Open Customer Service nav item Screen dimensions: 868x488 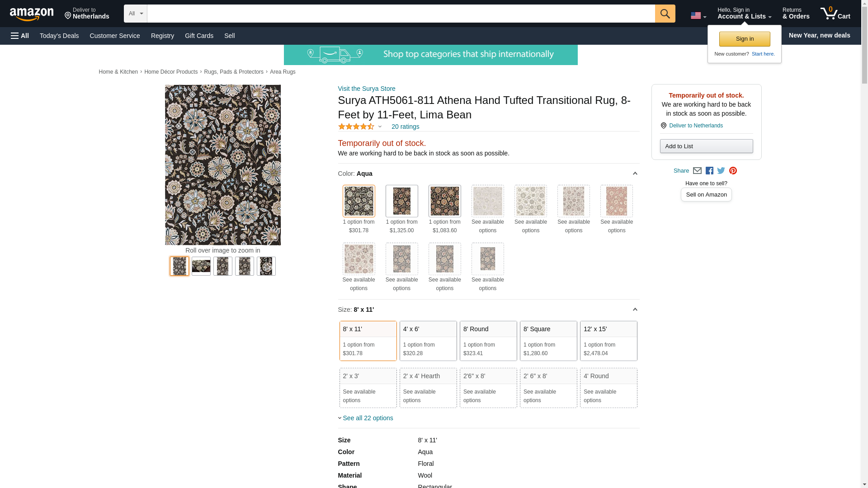[x=115, y=36]
